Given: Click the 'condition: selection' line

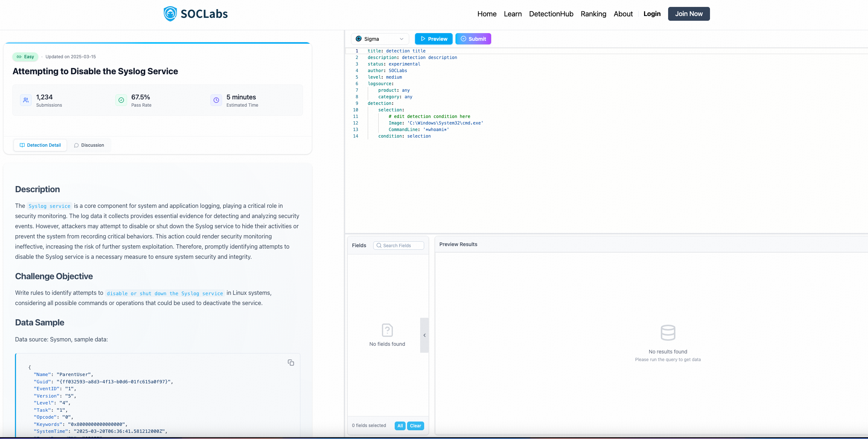Looking at the screenshot, I should (x=405, y=136).
